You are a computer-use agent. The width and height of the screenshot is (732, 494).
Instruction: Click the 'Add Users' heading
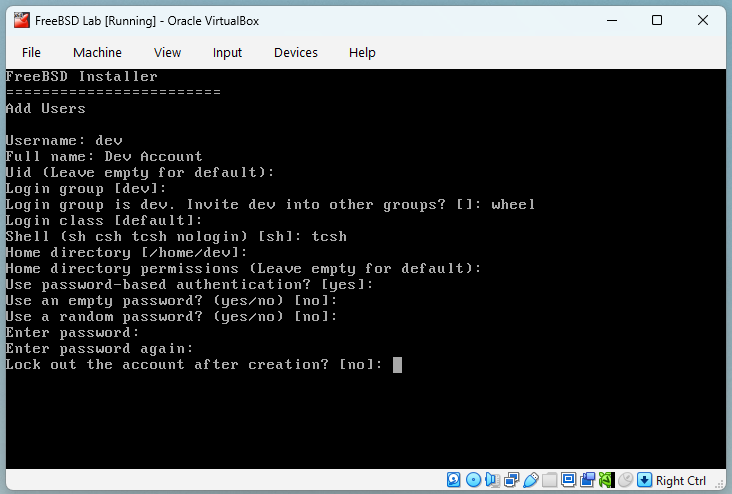(45, 108)
